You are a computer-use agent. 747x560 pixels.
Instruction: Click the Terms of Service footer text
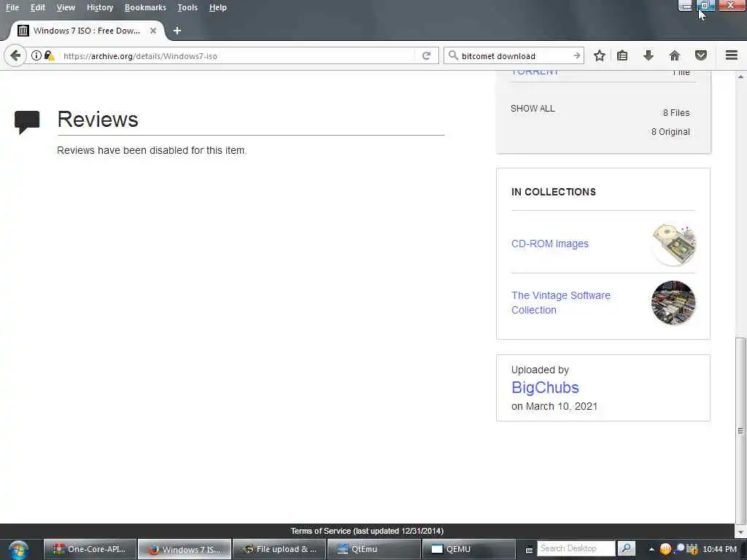pos(367,531)
